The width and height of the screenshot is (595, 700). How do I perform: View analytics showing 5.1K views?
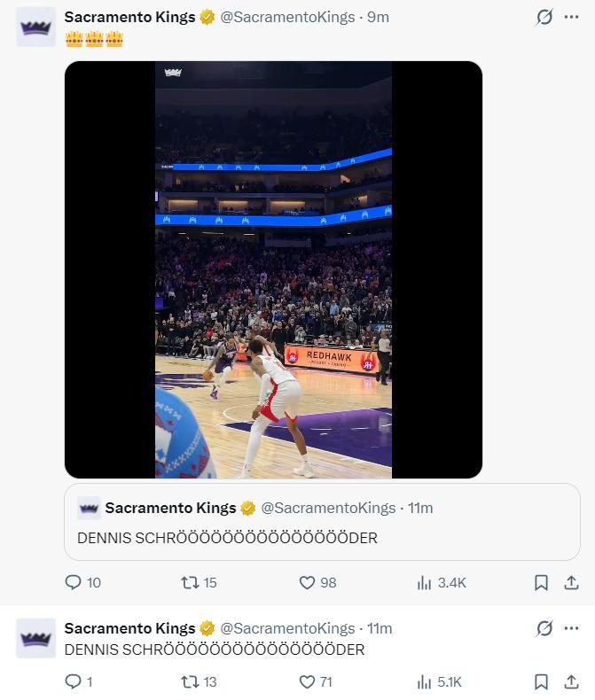[424, 681]
